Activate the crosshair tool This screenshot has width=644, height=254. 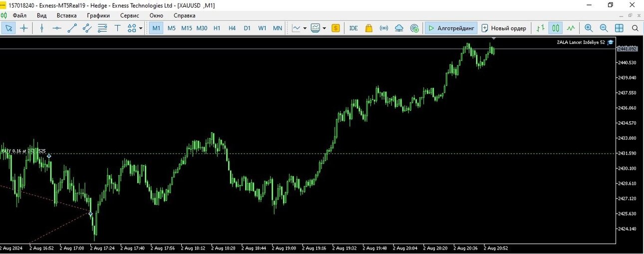23,28
